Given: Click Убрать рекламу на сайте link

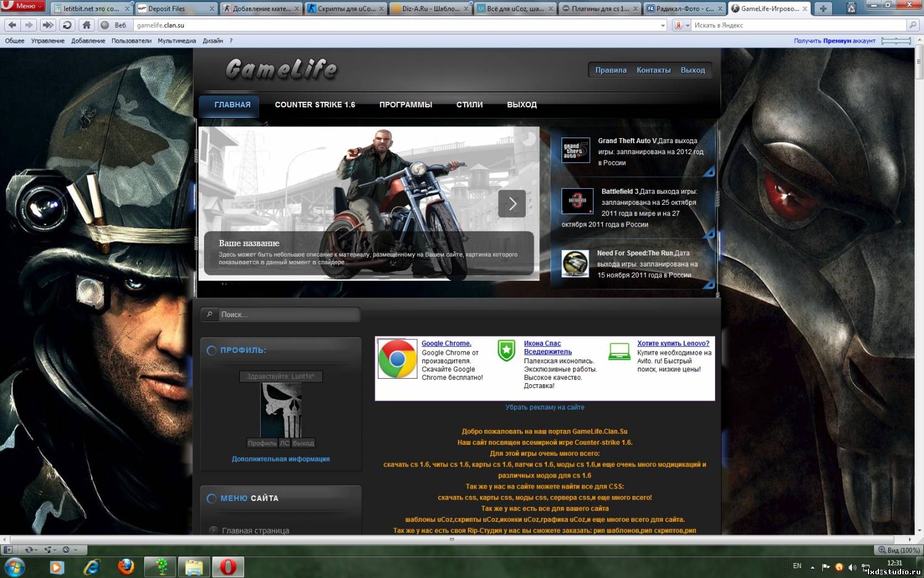Looking at the screenshot, I should click(545, 407).
